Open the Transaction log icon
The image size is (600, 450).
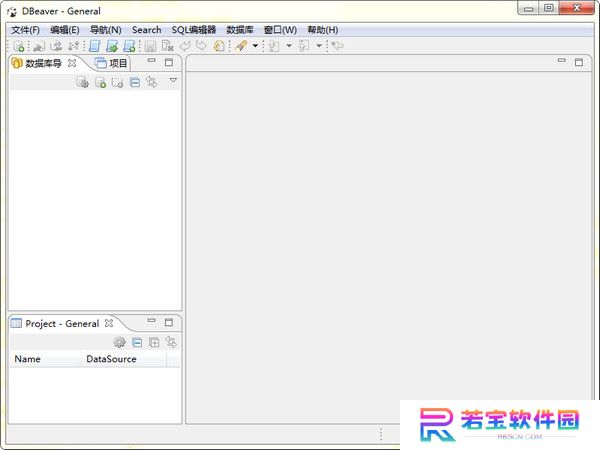coord(219,46)
